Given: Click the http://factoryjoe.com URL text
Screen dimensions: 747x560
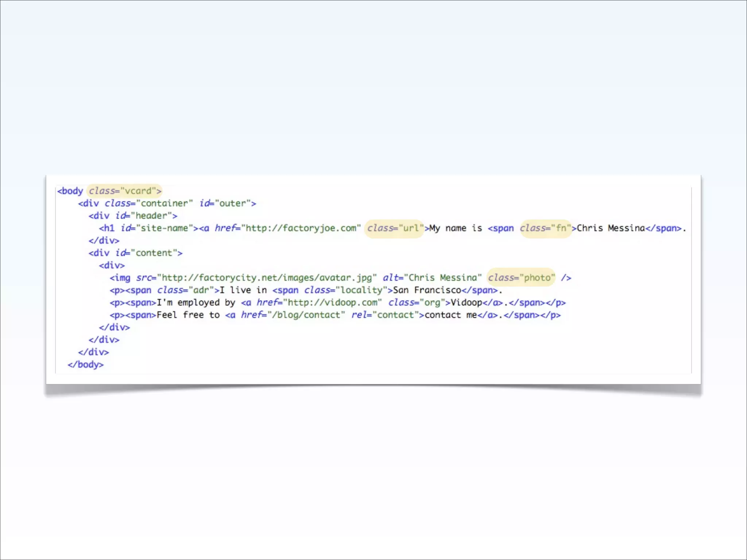Looking at the screenshot, I should [x=301, y=228].
